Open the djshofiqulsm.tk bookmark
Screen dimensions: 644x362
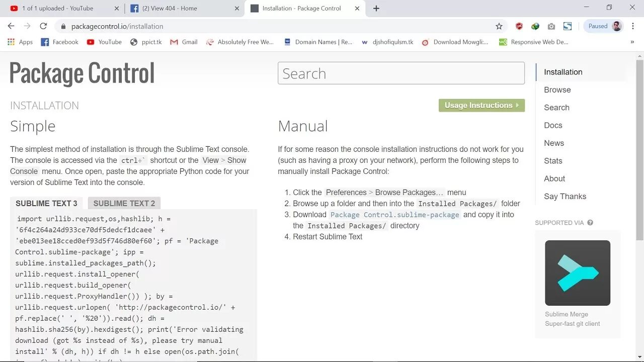coord(387,42)
